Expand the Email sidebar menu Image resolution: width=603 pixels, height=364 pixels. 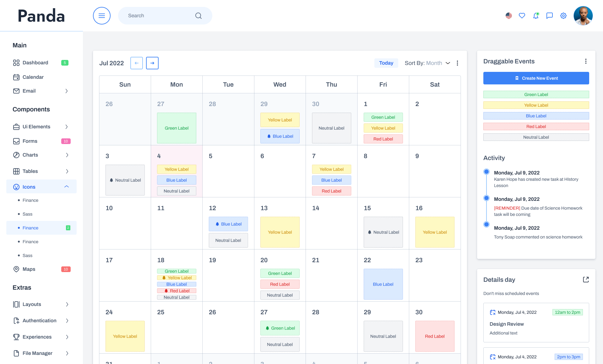click(67, 91)
